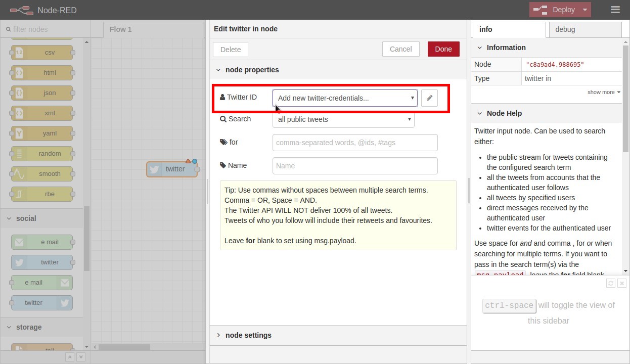
Task: Click the Node-RED logo
Action: (21, 10)
